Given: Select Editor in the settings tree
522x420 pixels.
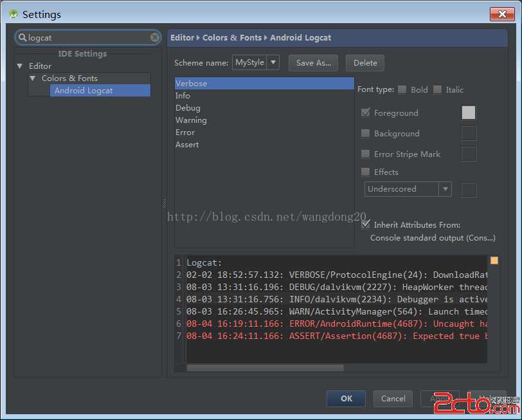Looking at the screenshot, I should (40, 66).
